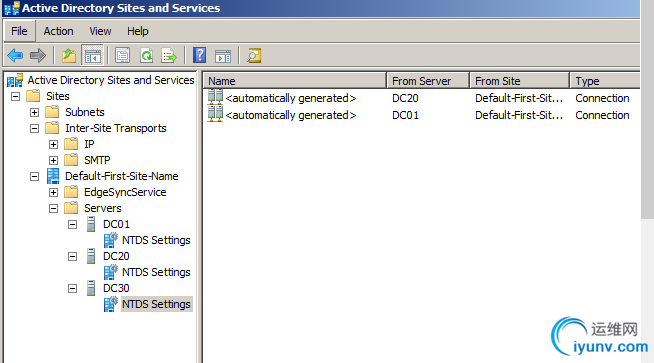Collapse the DC01 server node
The image size is (654, 363).
tap(73, 224)
